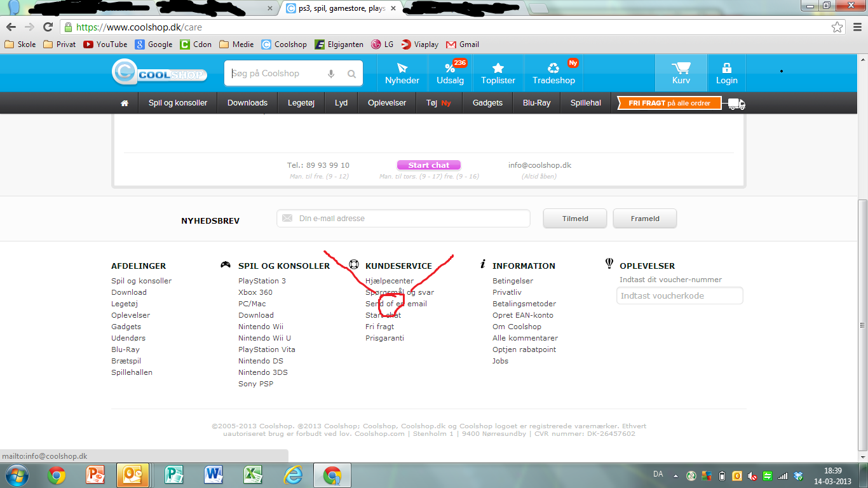Open the Privat bookmarks folder
The image size is (868, 488).
[x=60, y=44]
